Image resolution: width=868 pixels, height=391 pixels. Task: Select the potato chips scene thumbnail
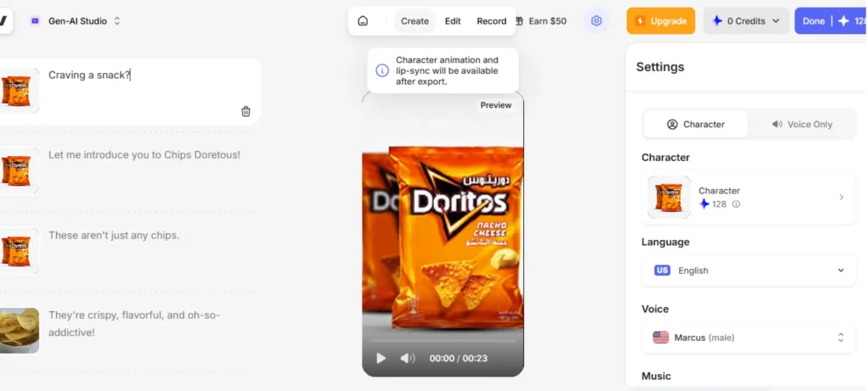19,329
